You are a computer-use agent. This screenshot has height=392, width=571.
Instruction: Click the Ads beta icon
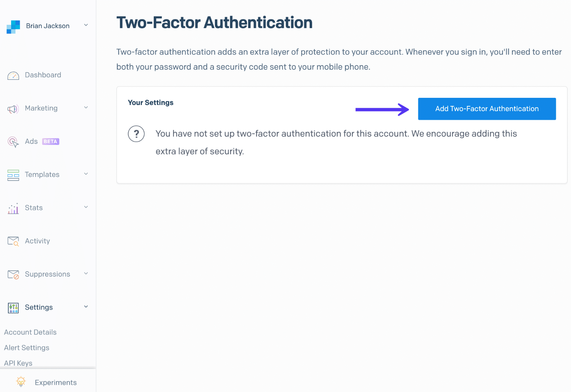pos(13,142)
